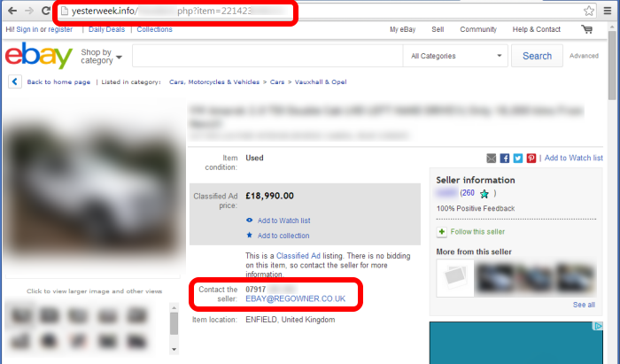Click seller feedback score 260
Image resolution: width=620 pixels, height=364 pixels.
coord(469,193)
